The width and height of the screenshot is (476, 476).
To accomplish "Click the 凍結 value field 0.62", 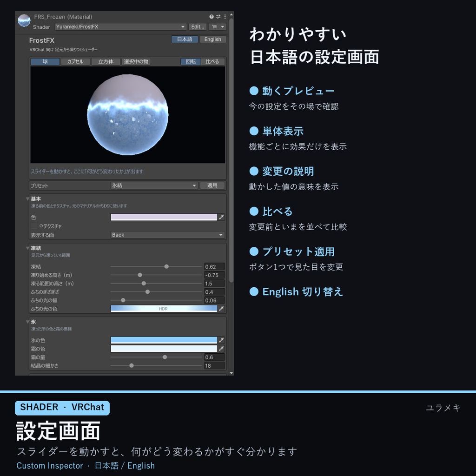I will [214, 267].
